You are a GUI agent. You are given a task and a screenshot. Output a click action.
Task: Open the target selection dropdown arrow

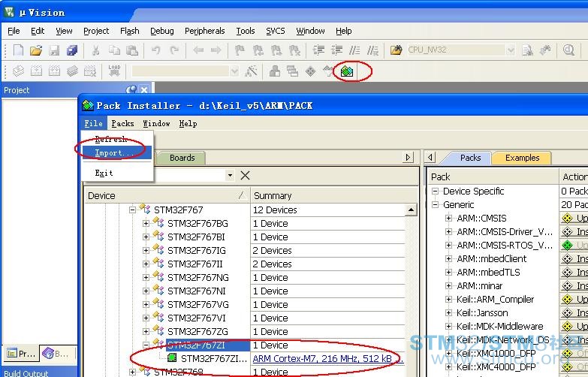tap(234, 71)
